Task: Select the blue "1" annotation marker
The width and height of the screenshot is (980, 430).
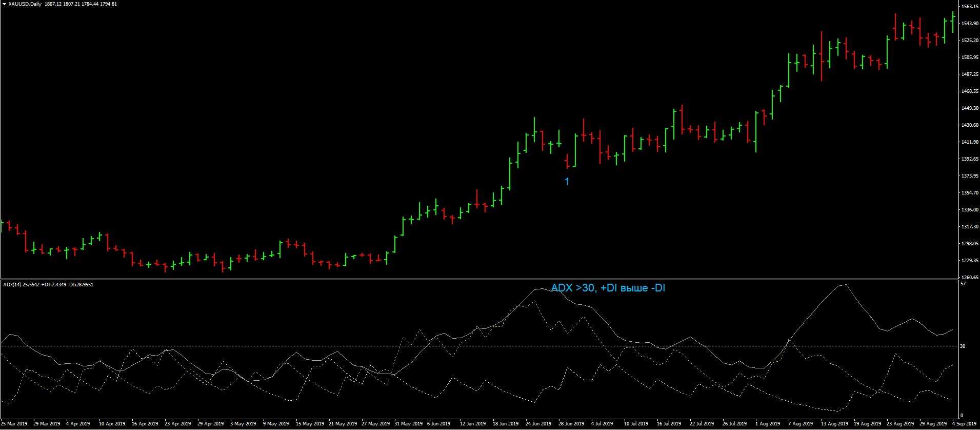Action: [567, 182]
